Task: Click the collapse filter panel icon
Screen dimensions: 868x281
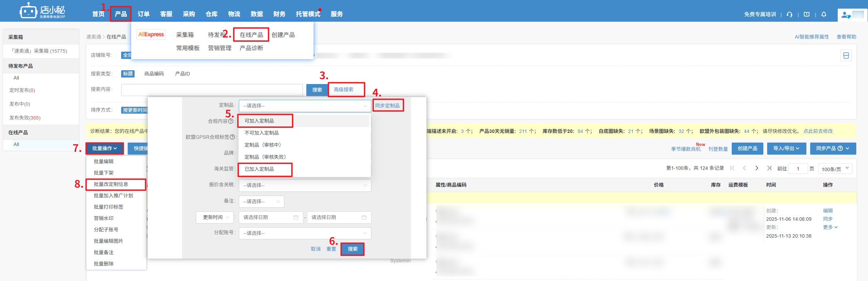Action: tap(846, 55)
